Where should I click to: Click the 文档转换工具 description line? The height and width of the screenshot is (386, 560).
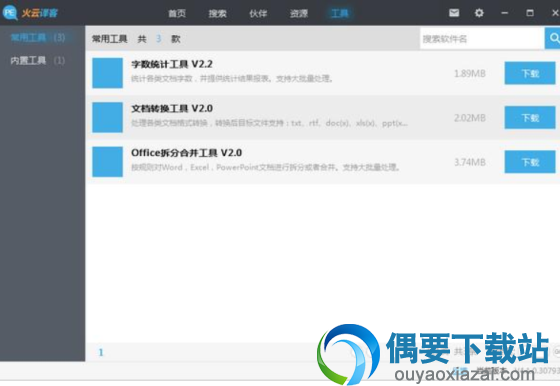point(269,123)
